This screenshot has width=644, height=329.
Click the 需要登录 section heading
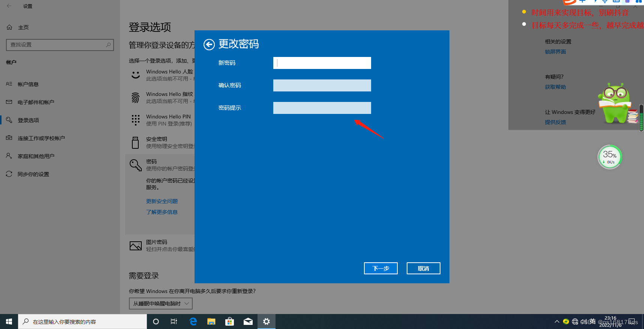click(144, 276)
